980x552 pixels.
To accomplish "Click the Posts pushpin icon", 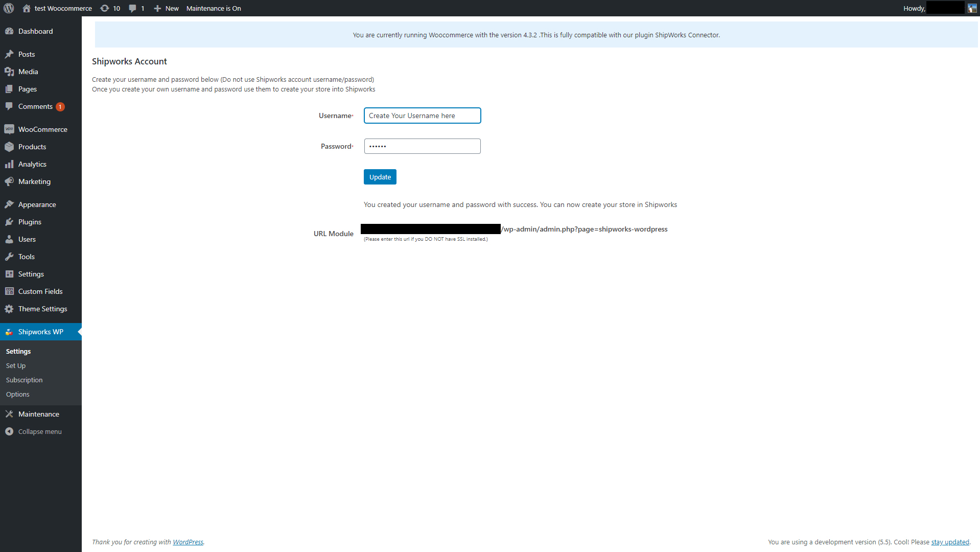I will tap(9, 54).
